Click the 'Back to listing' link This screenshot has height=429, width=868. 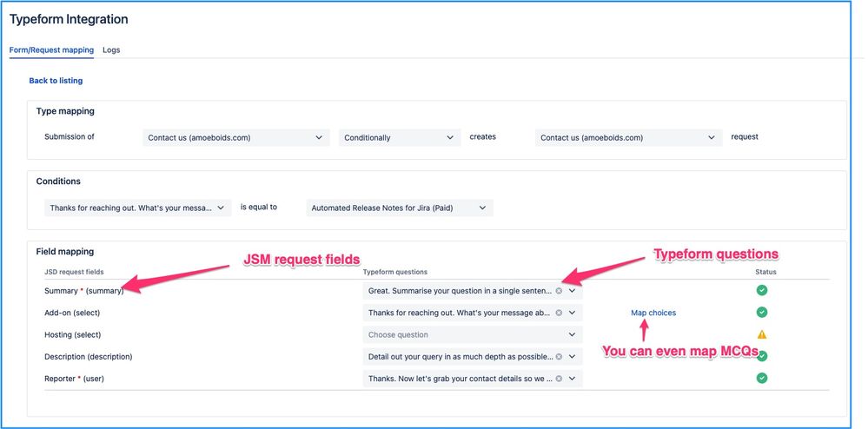point(56,81)
